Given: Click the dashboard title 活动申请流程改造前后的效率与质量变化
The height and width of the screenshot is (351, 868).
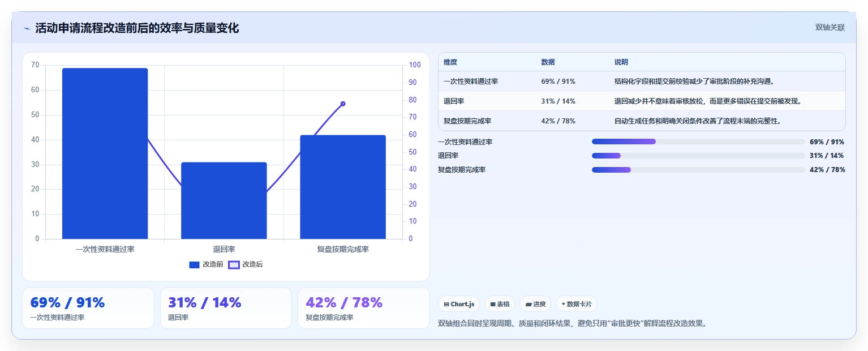Looking at the screenshot, I should [137, 28].
